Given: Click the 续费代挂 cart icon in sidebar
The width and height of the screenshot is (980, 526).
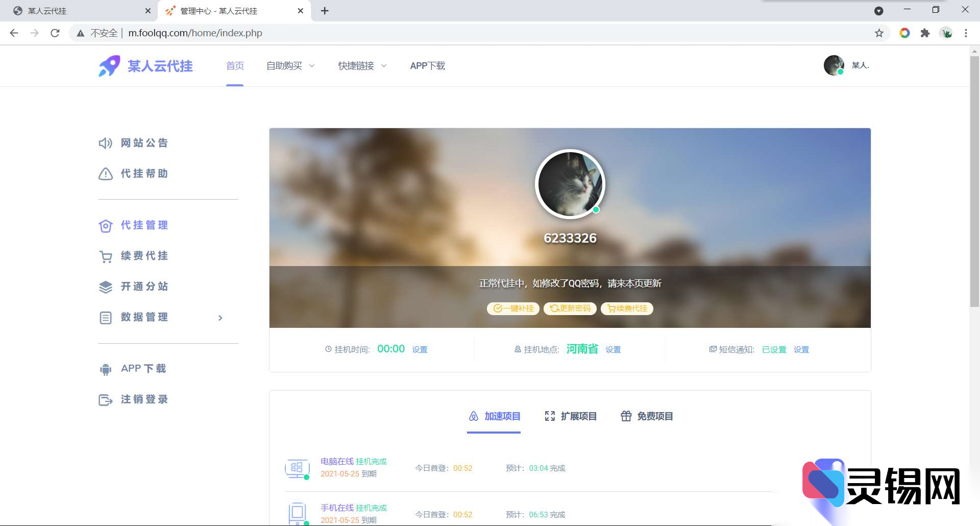Looking at the screenshot, I should (x=105, y=256).
